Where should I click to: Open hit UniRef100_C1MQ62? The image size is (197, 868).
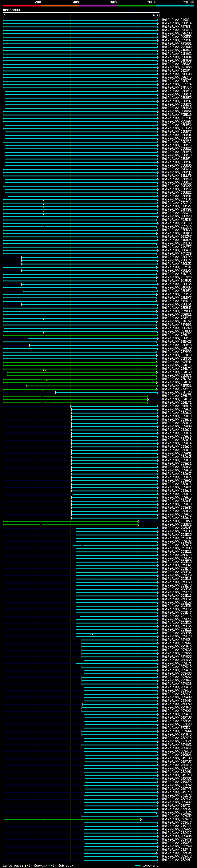tap(176, 54)
